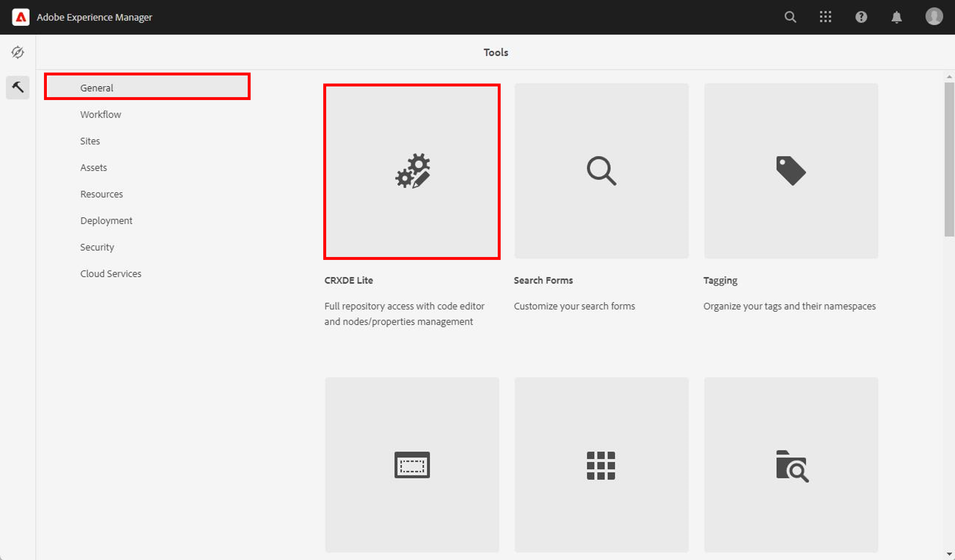Open the tile with dashed rectangle icon
955x560 pixels.
point(412,465)
